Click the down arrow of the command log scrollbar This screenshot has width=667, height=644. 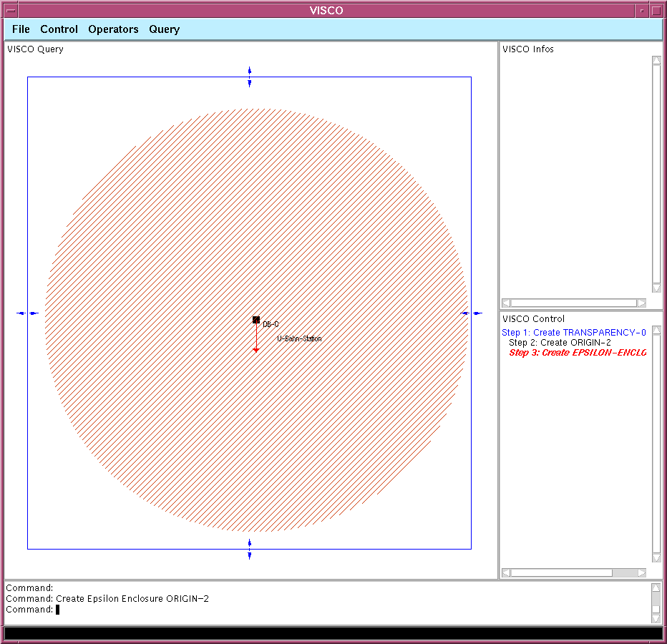click(x=656, y=618)
